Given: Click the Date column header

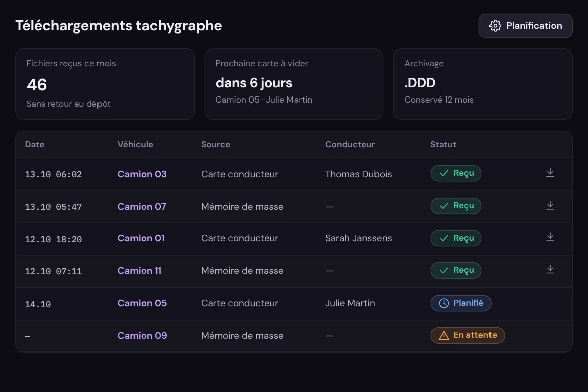Looking at the screenshot, I should click(35, 144).
